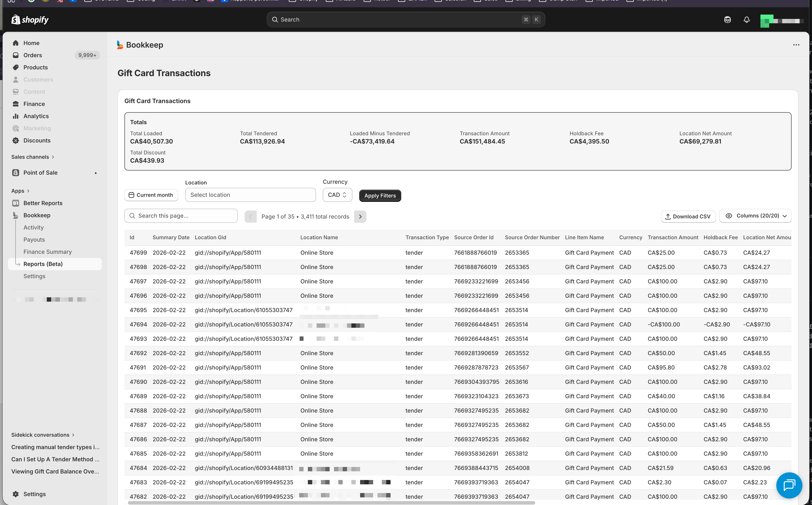Viewport: 812px width, 505px height.
Task: Click the Download CSV button
Action: 688,217
